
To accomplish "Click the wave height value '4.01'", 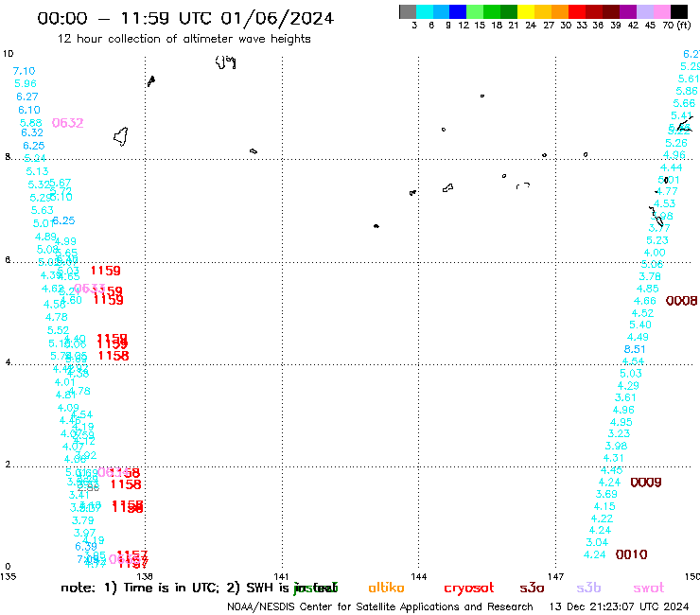I will [64, 382].
